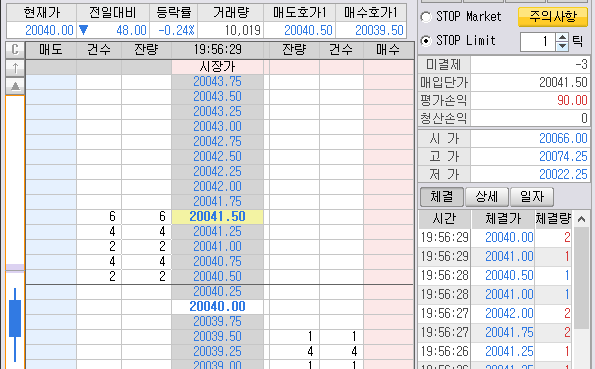595x369 pixels.
Task: Click the trade list scrollbar thumb
Action: pyautogui.click(x=581, y=278)
